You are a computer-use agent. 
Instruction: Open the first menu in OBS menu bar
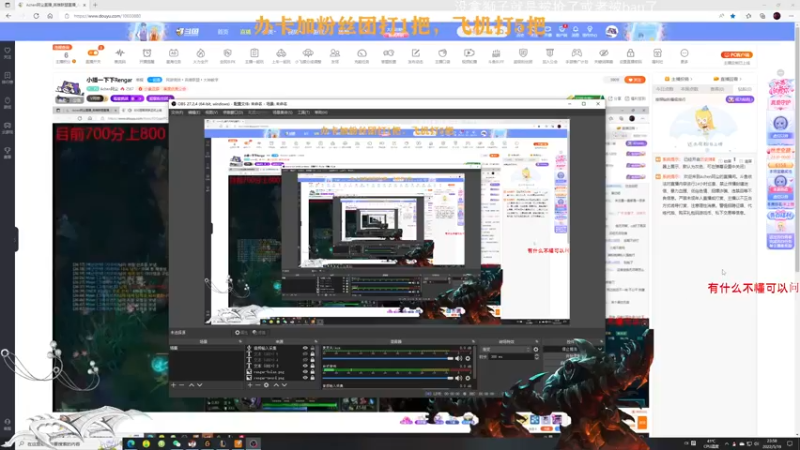click(x=177, y=112)
